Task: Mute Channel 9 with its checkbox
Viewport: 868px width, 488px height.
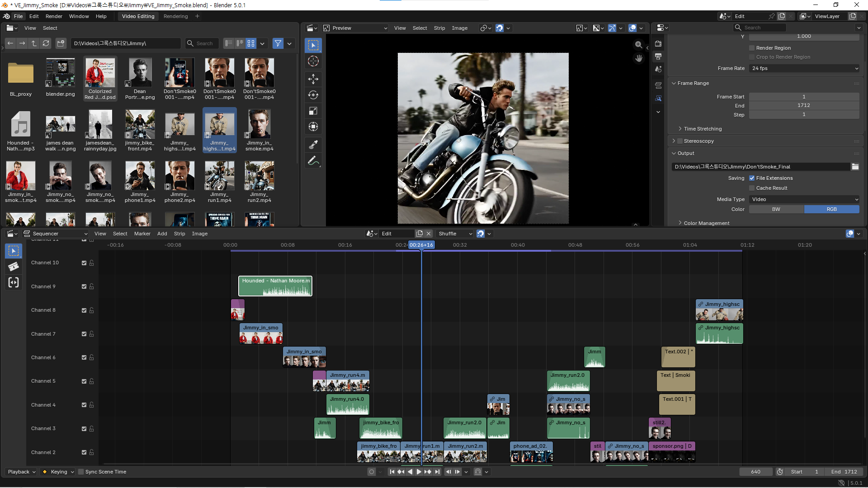Action: click(x=84, y=286)
